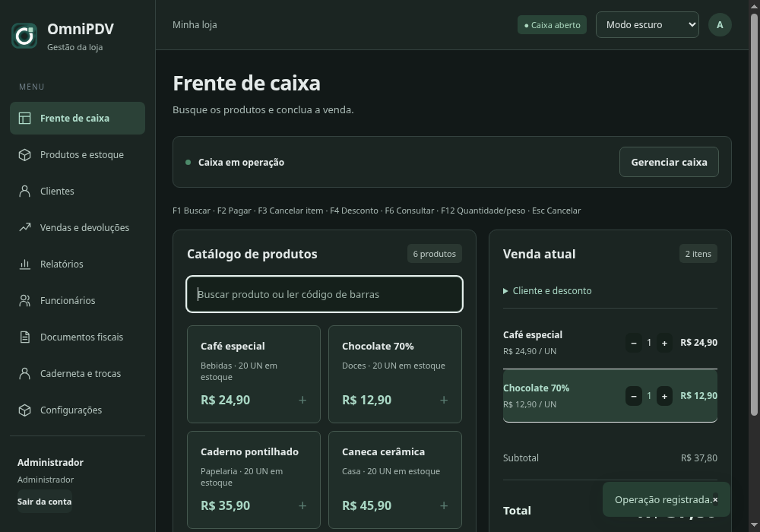
Task: Click the Funcionários people icon
Action: coord(25,300)
